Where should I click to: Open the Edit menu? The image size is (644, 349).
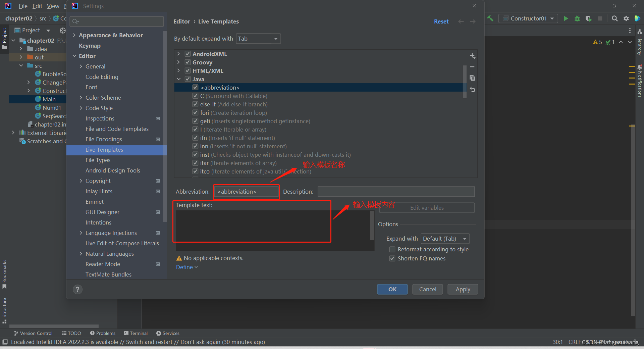[37, 6]
